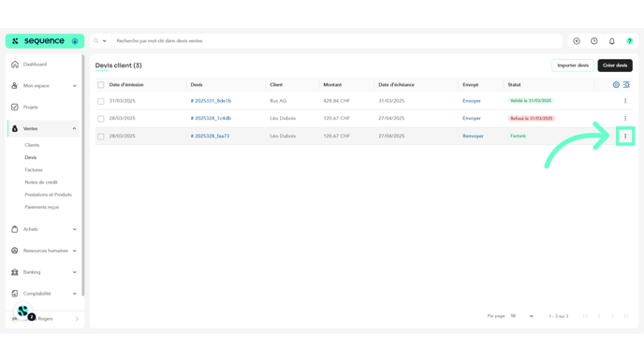The image size is (644, 362).
Task: Click the circular icon beside Sequence logo
Action: pyautogui.click(x=75, y=41)
